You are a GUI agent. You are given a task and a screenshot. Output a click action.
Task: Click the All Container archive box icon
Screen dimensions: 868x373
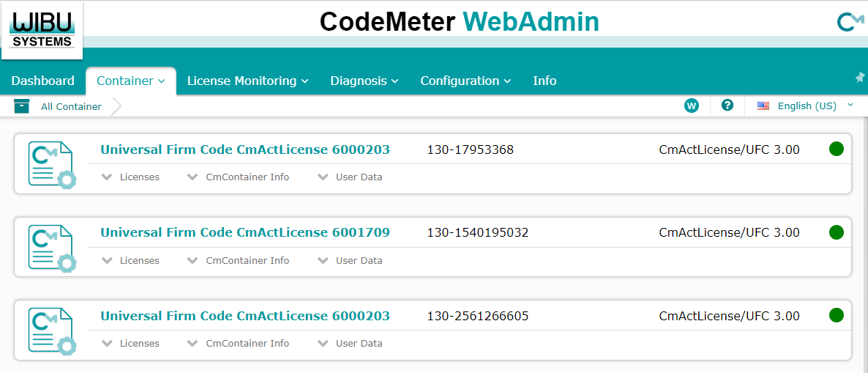coord(22,106)
